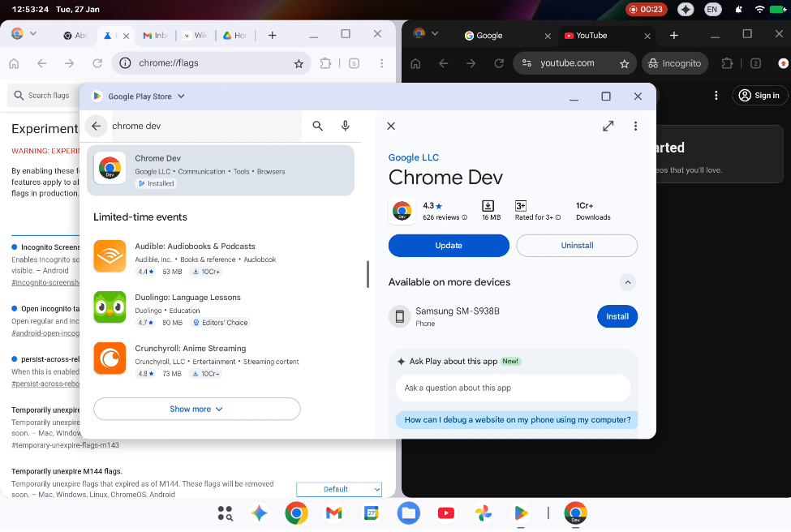Open Files app from the taskbar

[x=409, y=513]
